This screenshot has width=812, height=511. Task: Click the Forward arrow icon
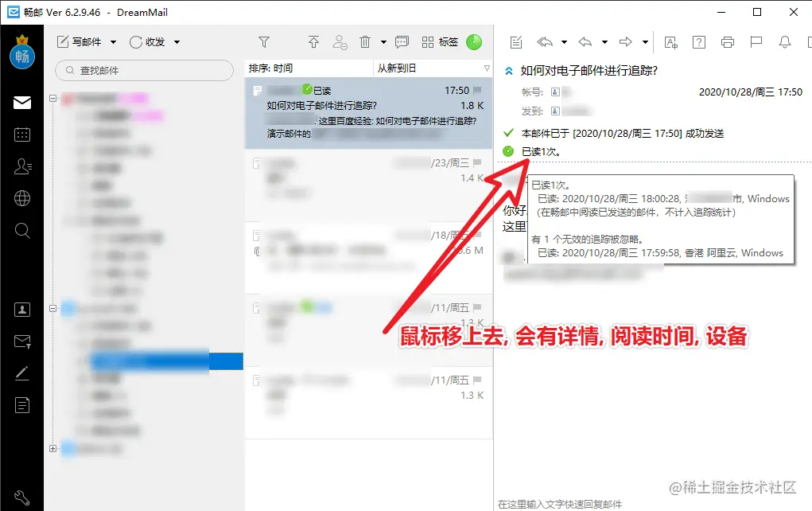coord(626,42)
